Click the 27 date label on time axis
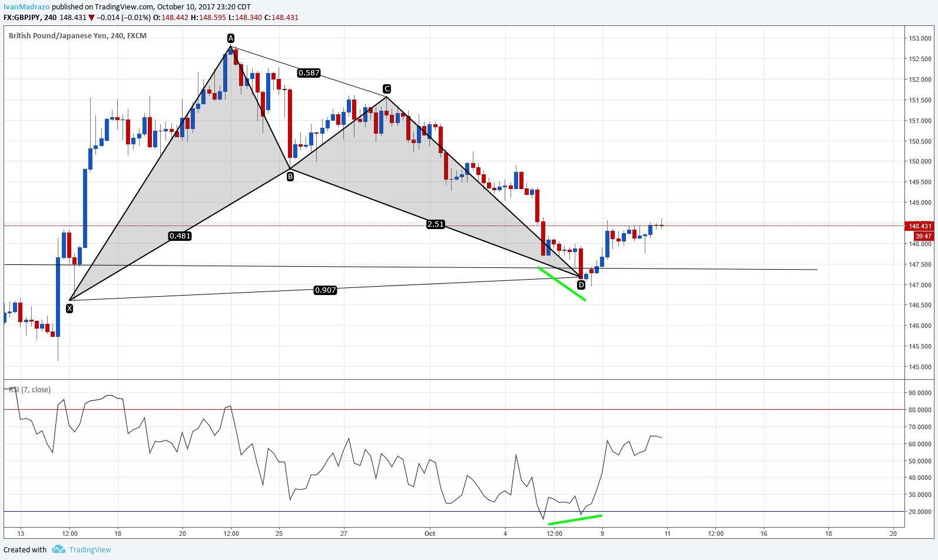This screenshot has height=560, width=938. click(x=344, y=534)
